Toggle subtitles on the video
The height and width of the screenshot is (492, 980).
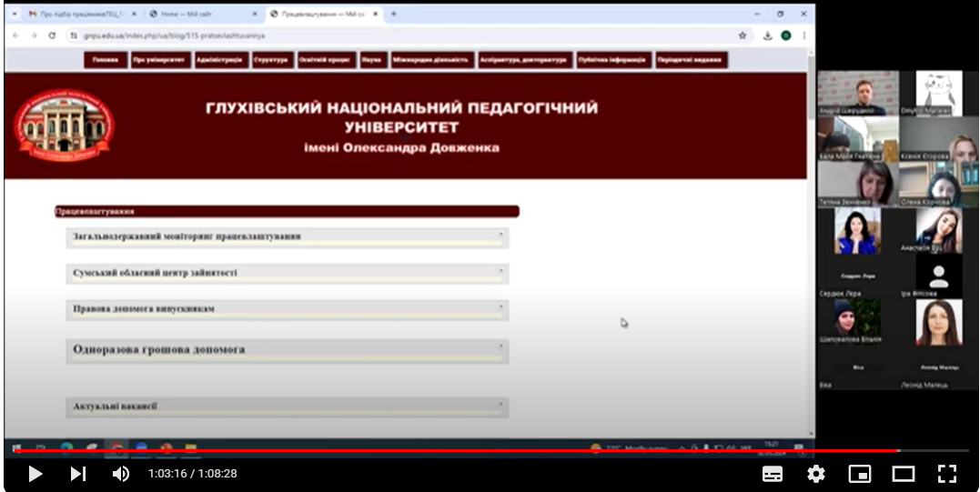click(773, 474)
